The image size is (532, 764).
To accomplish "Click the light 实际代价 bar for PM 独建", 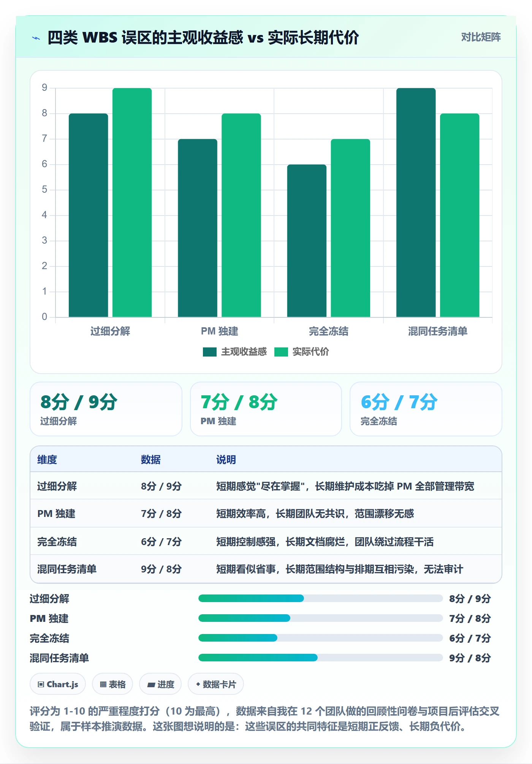I will click(241, 215).
